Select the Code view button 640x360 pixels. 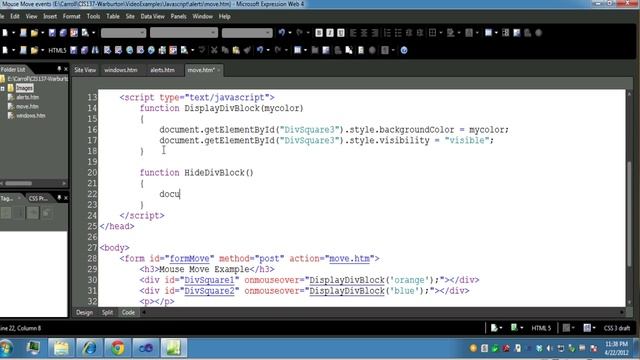[x=128, y=312]
